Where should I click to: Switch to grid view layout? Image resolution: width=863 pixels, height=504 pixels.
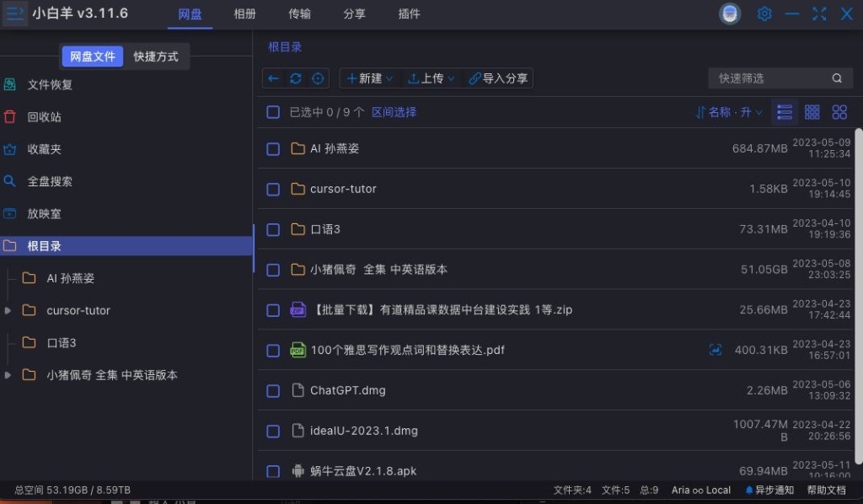coord(812,111)
